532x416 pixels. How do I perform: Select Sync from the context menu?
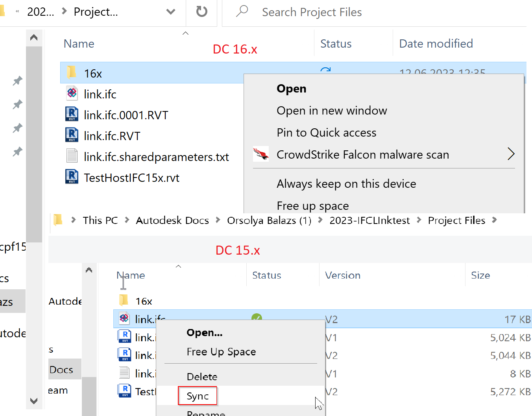[x=197, y=396]
